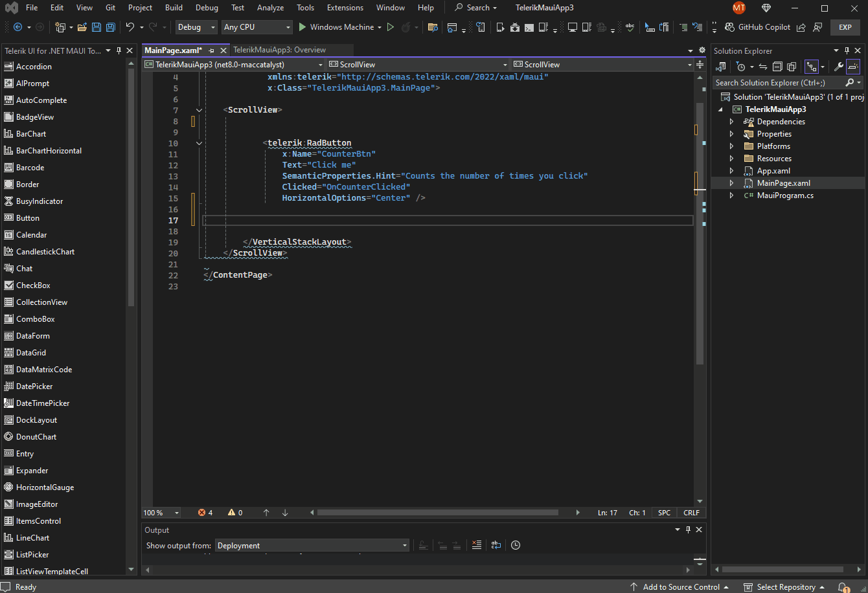Open the Show output from Deployment dropdown
The image size is (868, 593).
click(312, 546)
